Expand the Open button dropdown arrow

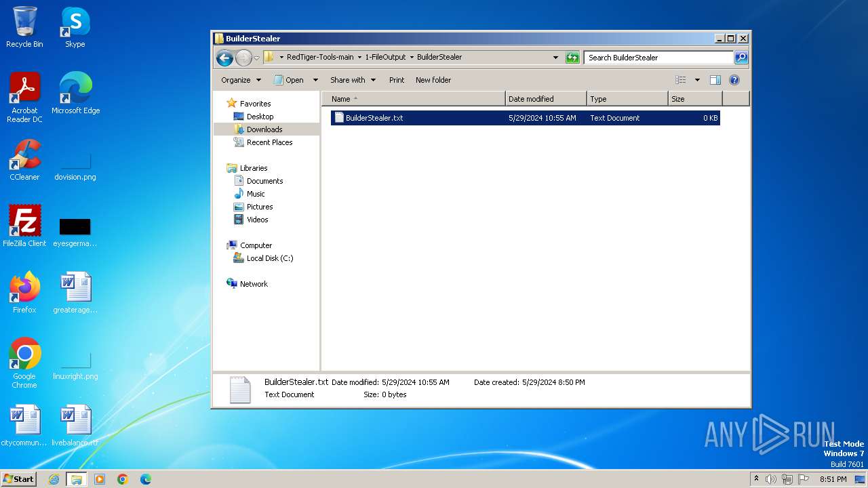(x=315, y=80)
